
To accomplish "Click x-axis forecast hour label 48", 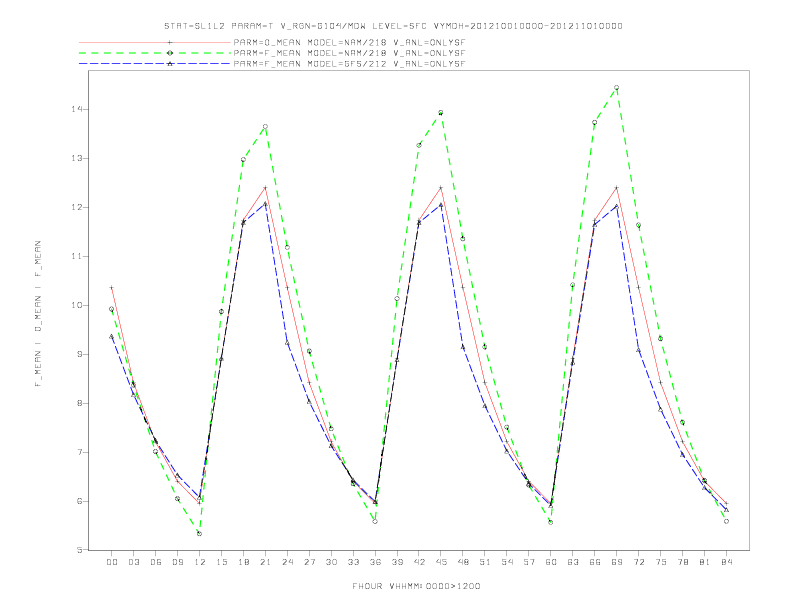I will pos(463,562).
